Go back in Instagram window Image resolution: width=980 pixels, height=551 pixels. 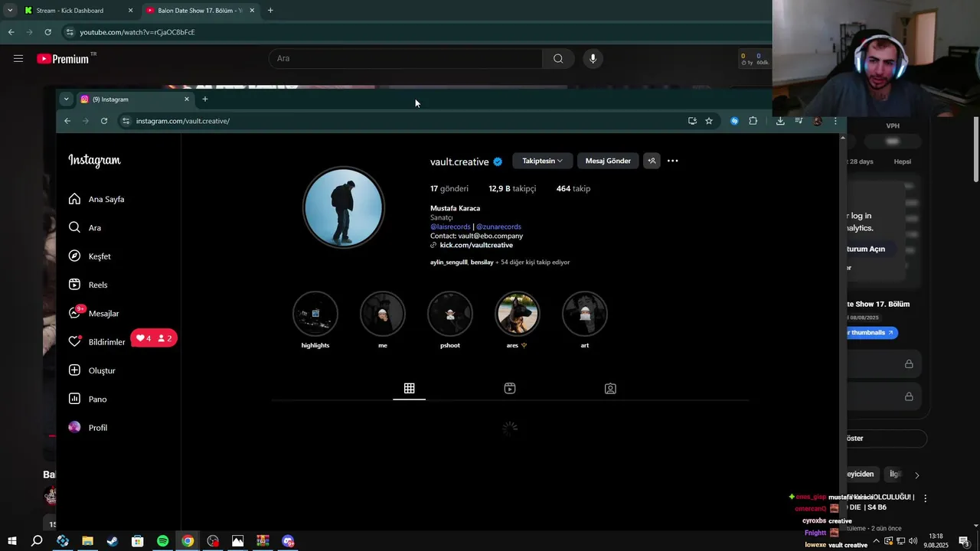(x=67, y=121)
